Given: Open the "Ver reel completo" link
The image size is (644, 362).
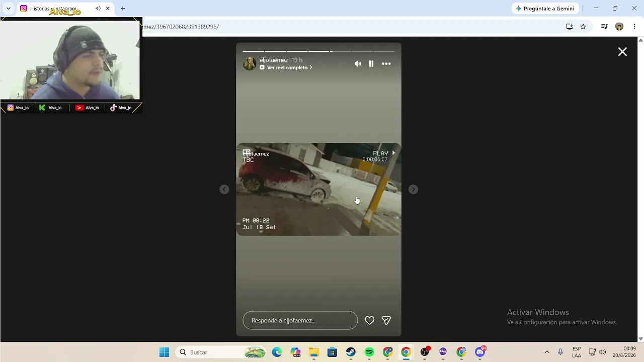Looking at the screenshot, I should [286, 67].
